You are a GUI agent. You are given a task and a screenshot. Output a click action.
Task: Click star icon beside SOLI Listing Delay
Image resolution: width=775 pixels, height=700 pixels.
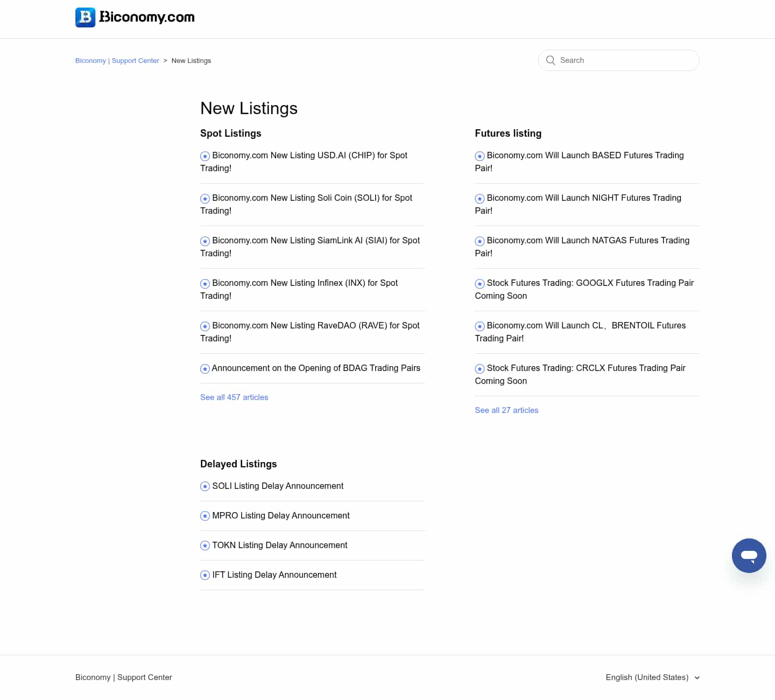point(205,486)
